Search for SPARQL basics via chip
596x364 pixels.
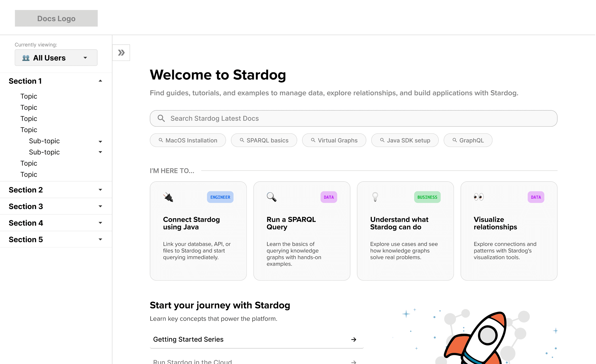point(264,140)
